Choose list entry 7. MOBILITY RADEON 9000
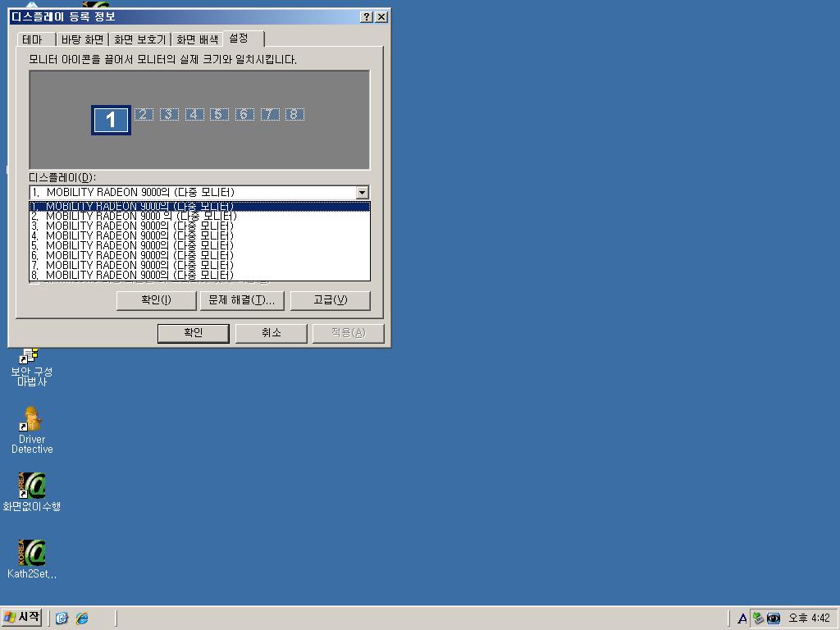The width and height of the screenshot is (840, 630). (199, 265)
